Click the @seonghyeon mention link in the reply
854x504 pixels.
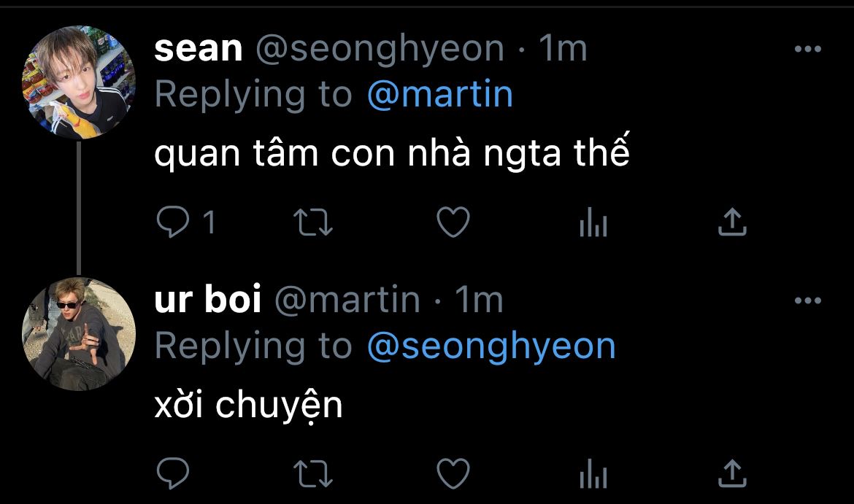click(491, 346)
